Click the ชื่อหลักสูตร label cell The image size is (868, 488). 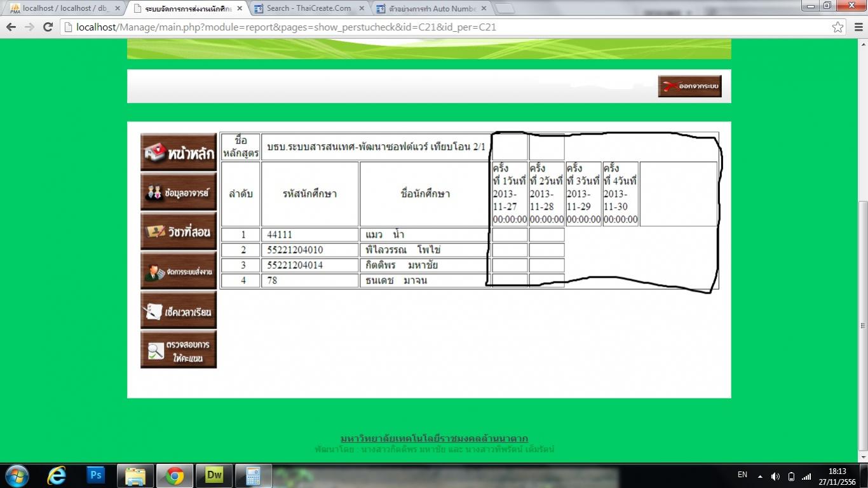(241, 147)
